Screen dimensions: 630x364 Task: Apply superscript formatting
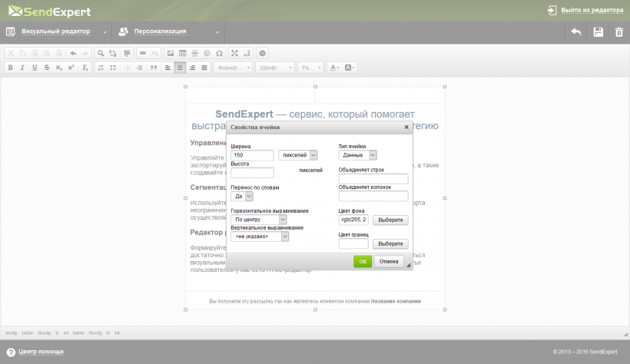71,68
